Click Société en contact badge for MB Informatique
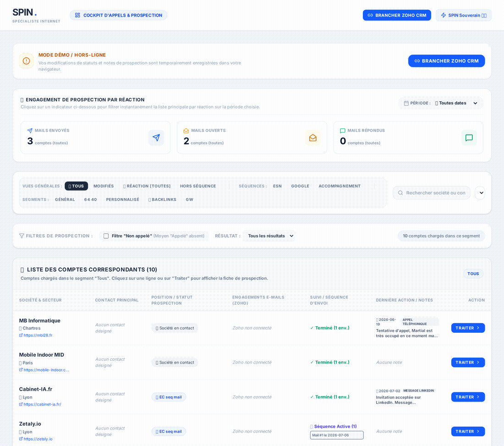 pos(175,328)
